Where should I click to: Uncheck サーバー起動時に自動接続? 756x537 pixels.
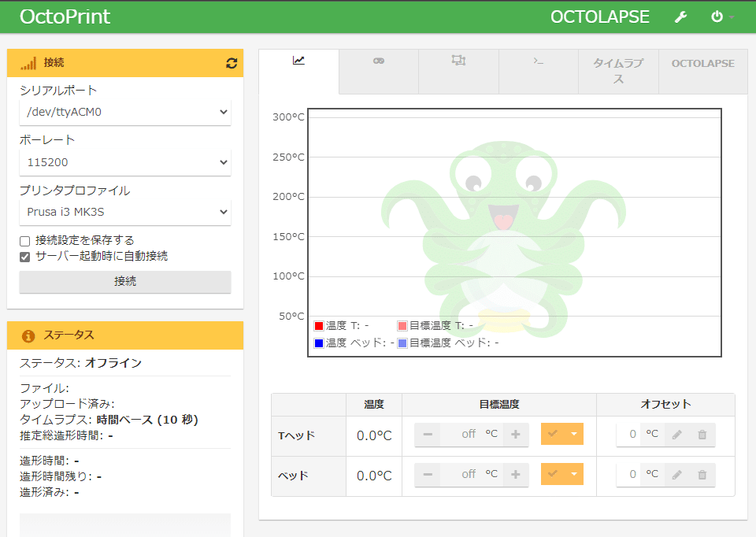click(x=24, y=257)
